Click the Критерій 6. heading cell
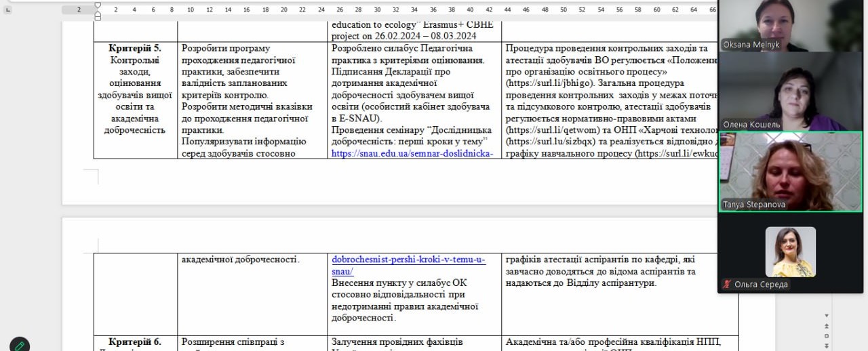This screenshot has width=868, height=351. 135,342
